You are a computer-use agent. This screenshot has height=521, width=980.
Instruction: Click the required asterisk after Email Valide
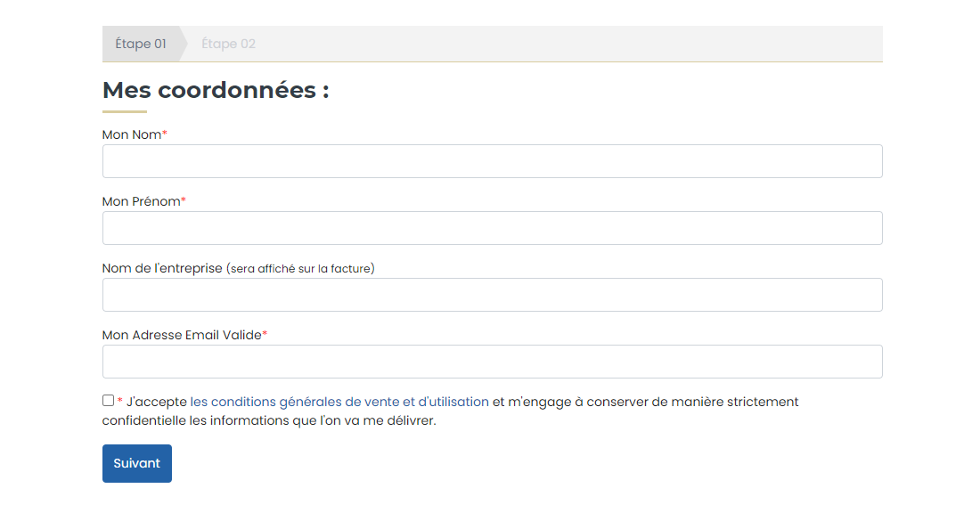click(265, 334)
